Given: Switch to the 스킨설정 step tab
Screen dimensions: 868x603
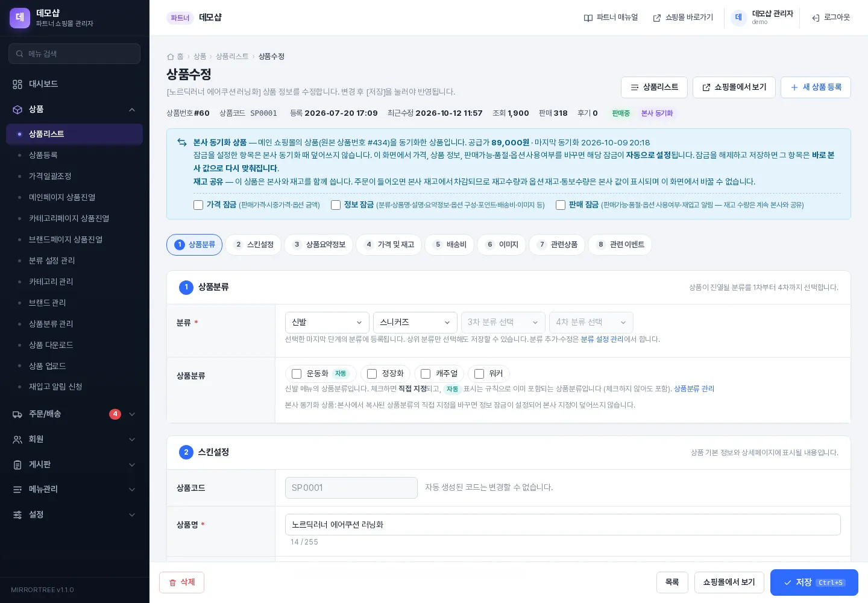Looking at the screenshot, I should [x=254, y=245].
